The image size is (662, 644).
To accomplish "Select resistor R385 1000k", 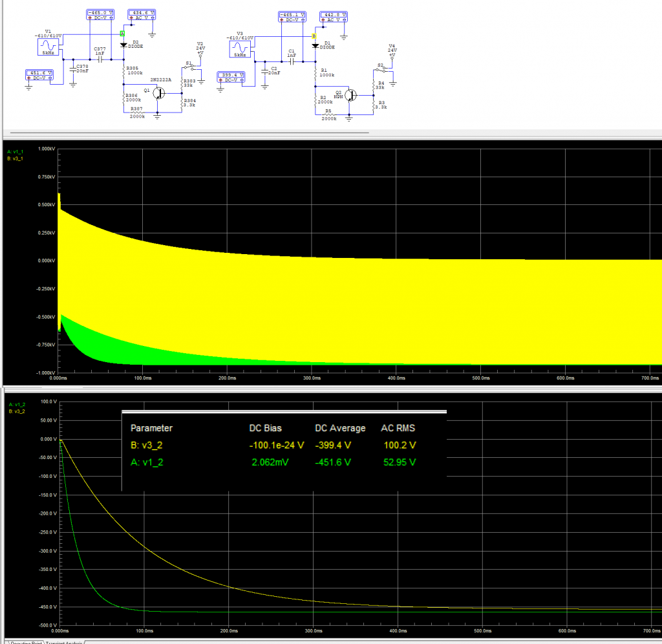I will 123,70.
